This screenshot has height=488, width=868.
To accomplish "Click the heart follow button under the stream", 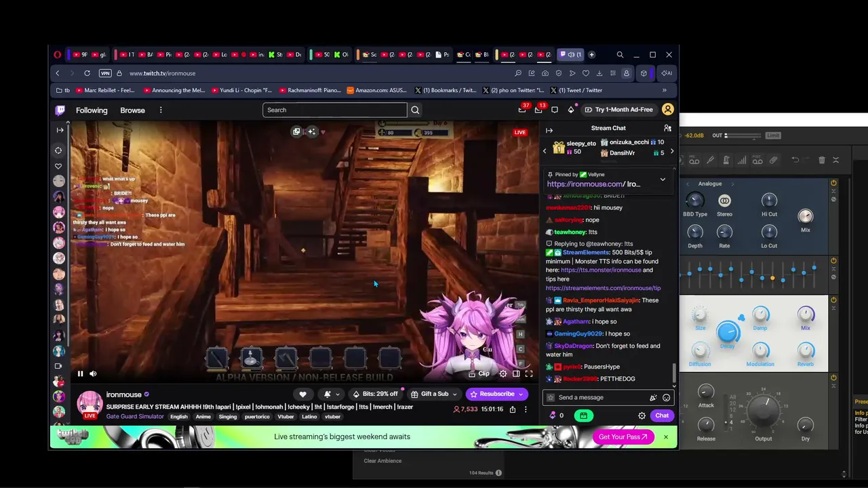I will click(302, 394).
